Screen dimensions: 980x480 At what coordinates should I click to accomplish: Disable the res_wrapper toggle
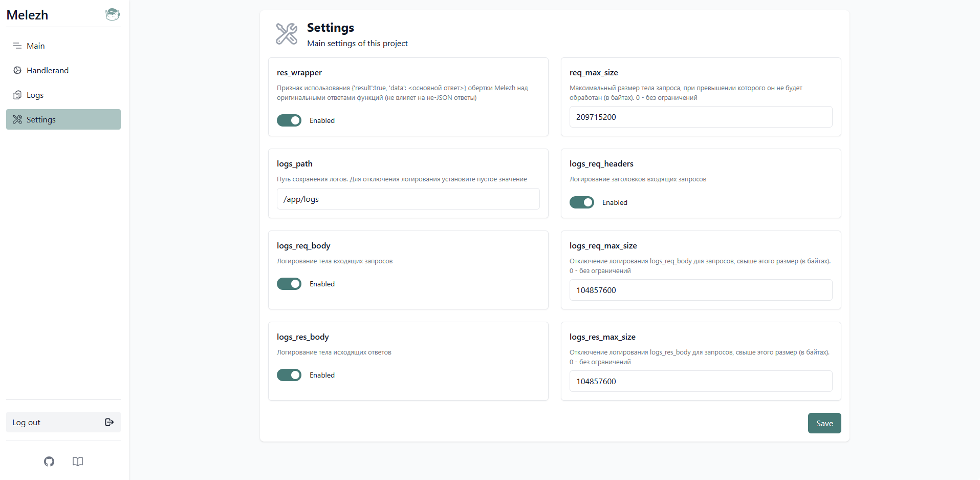coord(289,120)
